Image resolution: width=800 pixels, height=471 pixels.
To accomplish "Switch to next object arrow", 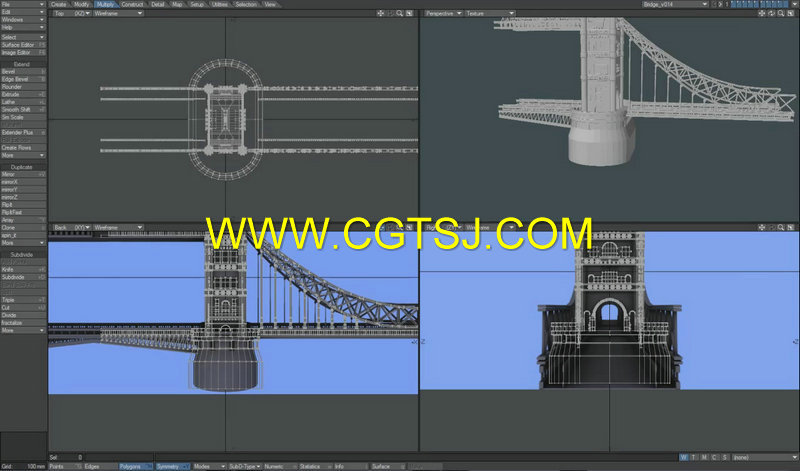I will 720,4.
